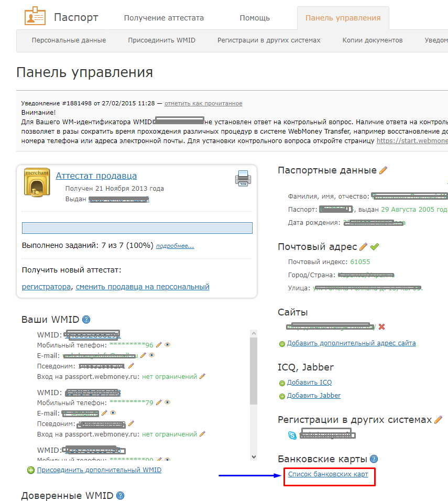Select Присоединить WMID submenu item
The width and height of the screenshot is (448, 501).
coord(162,40)
